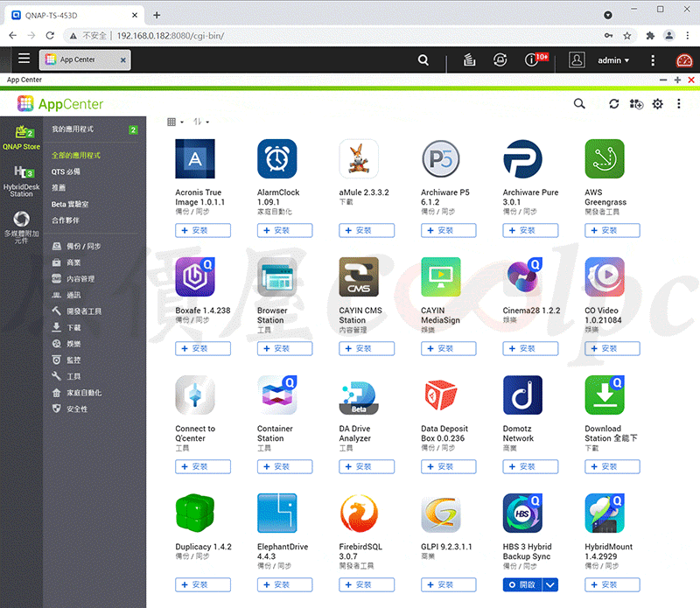This screenshot has height=608, width=700.
Task: Expand the admin account dropdown
Action: tap(613, 60)
